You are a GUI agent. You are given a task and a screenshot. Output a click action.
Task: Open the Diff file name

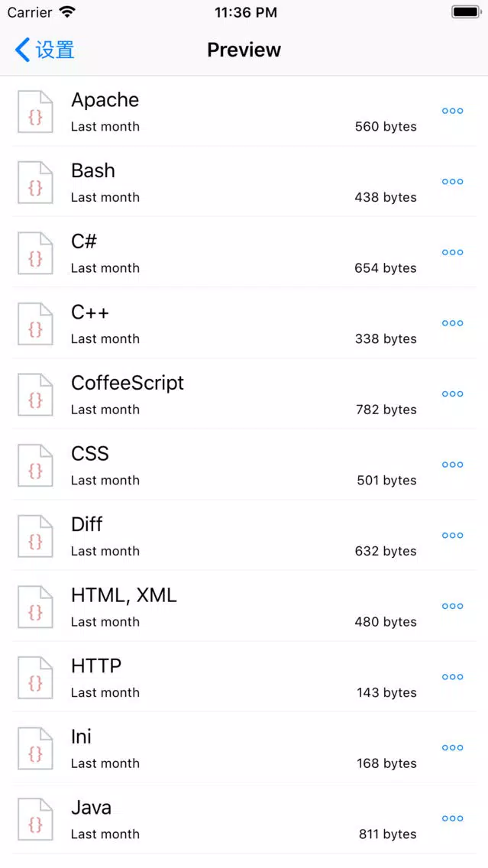click(87, 524)
